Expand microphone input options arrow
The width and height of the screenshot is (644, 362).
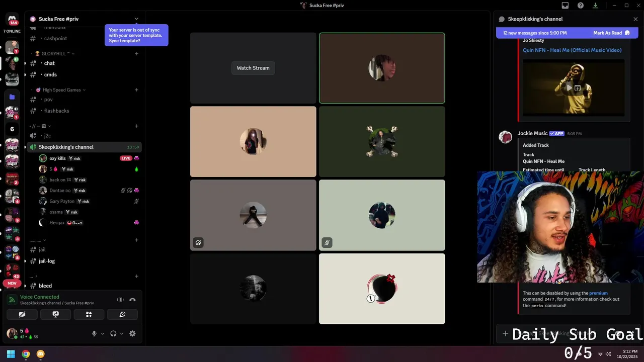point(103,333)
